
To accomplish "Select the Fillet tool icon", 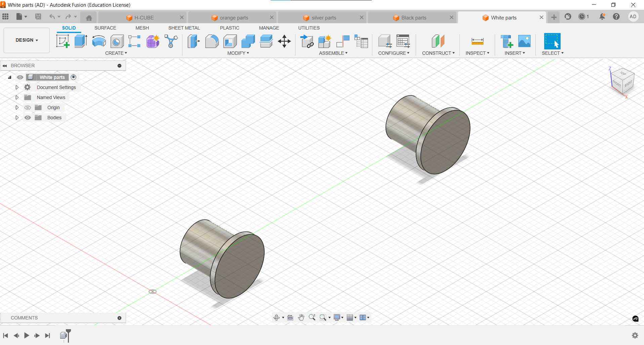I will pyautogui.click(x=212, y=41).
